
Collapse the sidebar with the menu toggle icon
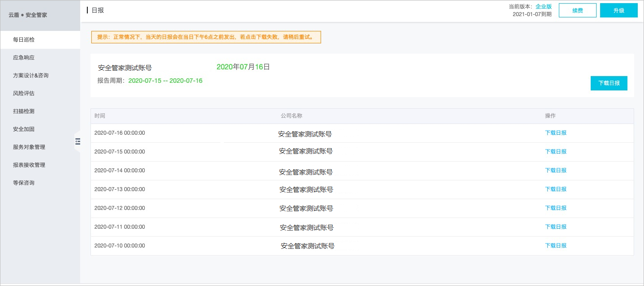pos(77,141)
